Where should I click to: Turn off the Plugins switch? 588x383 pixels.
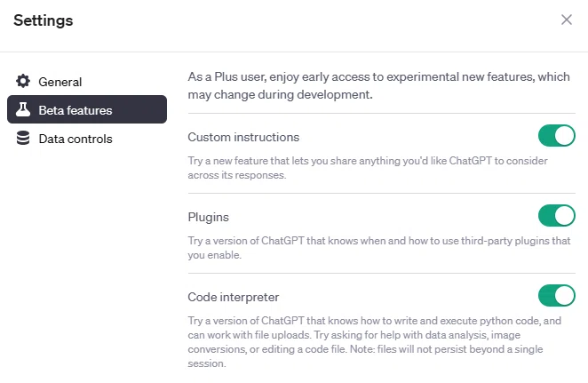coord(557,215)
